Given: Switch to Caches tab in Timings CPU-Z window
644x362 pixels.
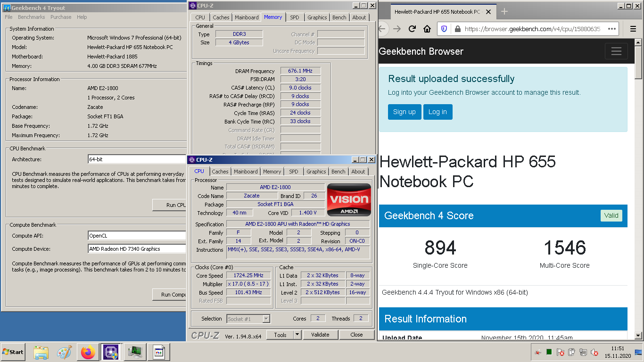Looking at the screenshot, I should (221, 17).
